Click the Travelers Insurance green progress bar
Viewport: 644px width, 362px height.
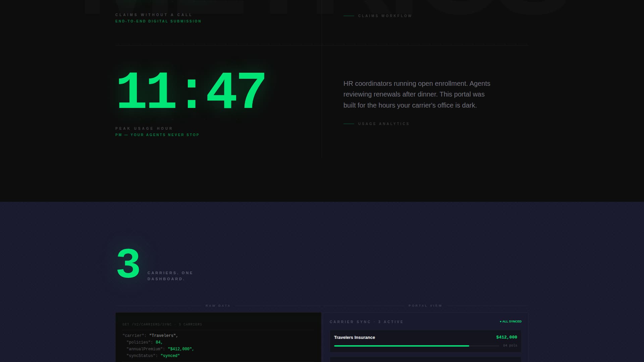pyautogui.click(x=401, y=346)
